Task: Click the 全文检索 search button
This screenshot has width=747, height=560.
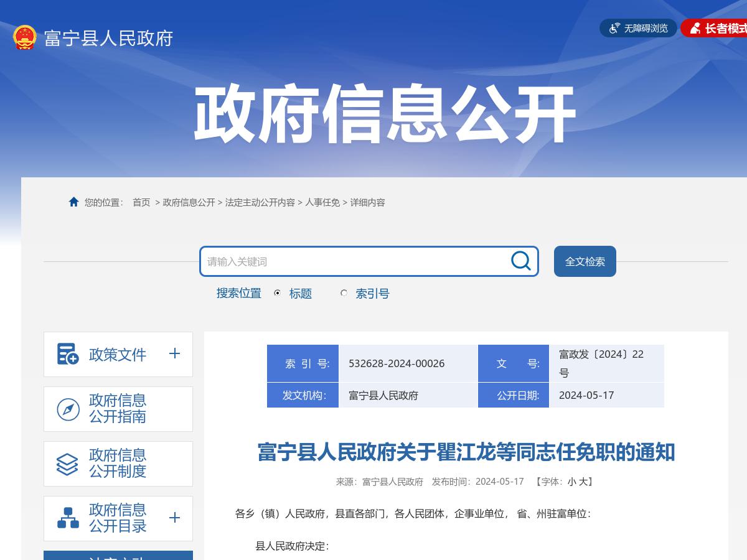Action: [584, 261]
